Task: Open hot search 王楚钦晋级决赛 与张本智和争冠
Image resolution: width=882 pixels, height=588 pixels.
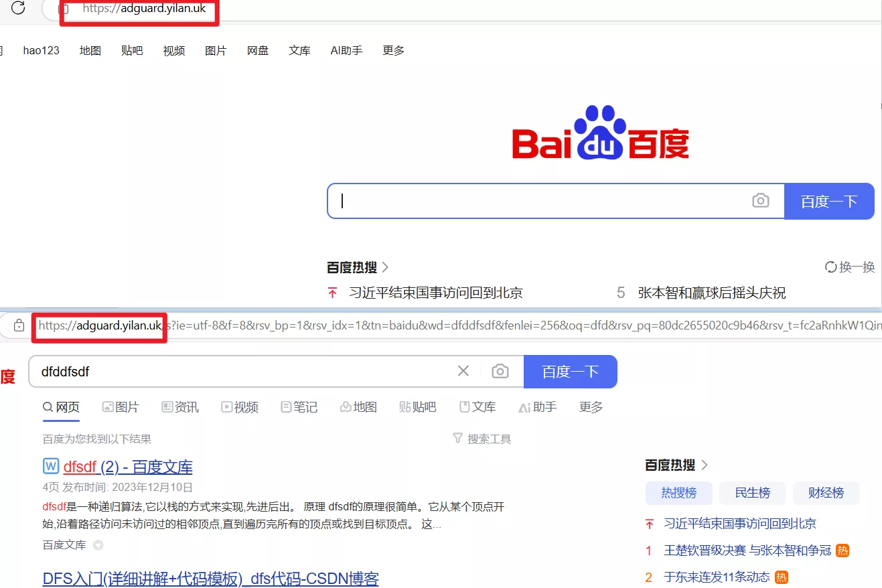Action: click(x=747, y=550)
